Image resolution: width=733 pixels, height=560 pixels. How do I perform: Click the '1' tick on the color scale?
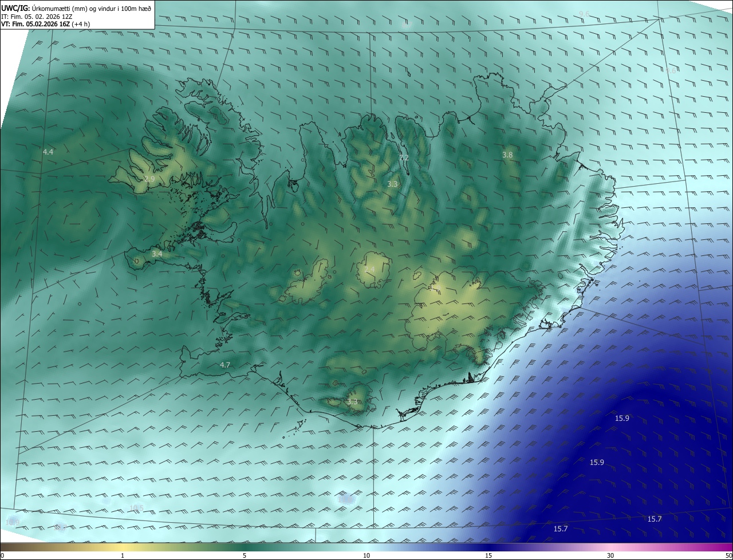click(x=123, y=555)
